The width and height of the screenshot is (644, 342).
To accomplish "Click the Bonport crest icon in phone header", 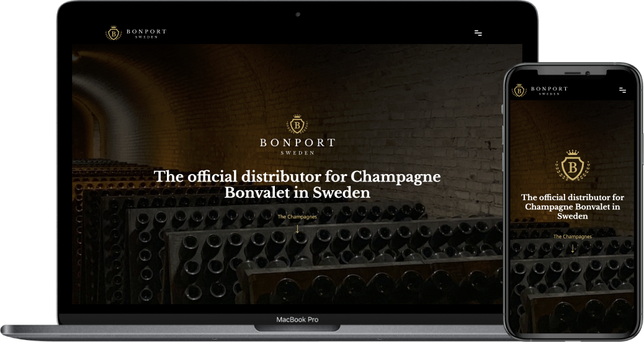I will coord(519,90).
